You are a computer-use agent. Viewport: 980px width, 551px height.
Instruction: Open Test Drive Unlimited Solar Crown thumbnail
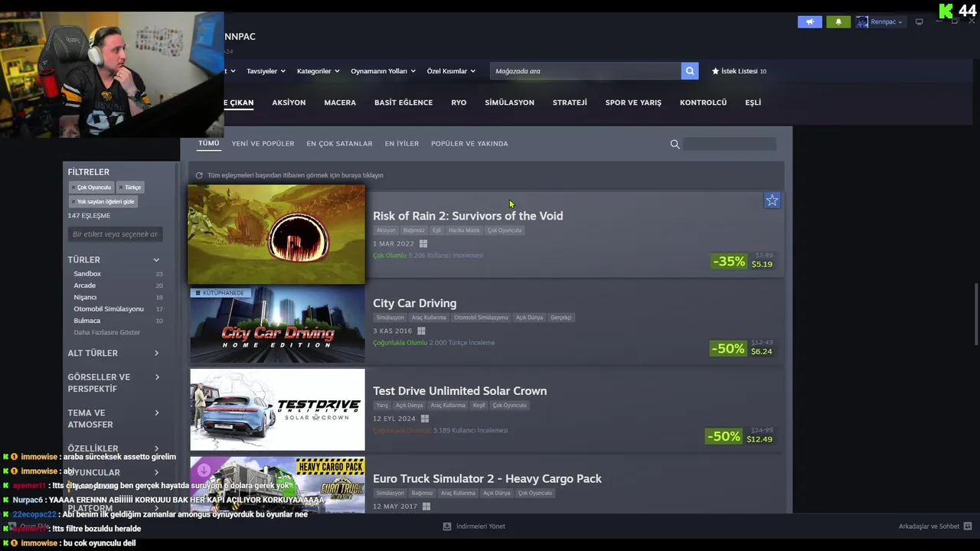pyautogui.click(x=277, y=410)
